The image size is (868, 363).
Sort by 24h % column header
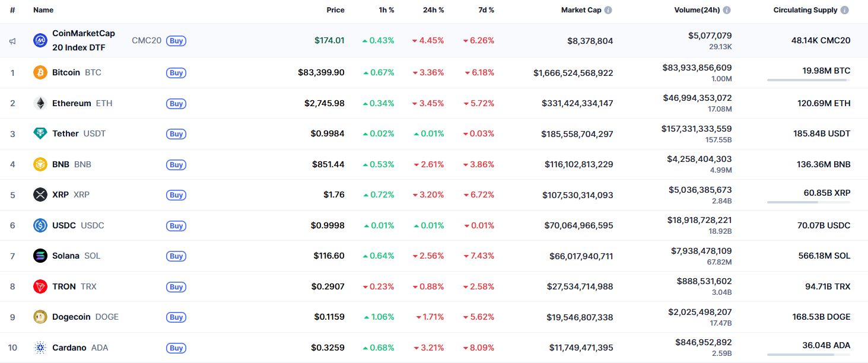tap(433, 10)
